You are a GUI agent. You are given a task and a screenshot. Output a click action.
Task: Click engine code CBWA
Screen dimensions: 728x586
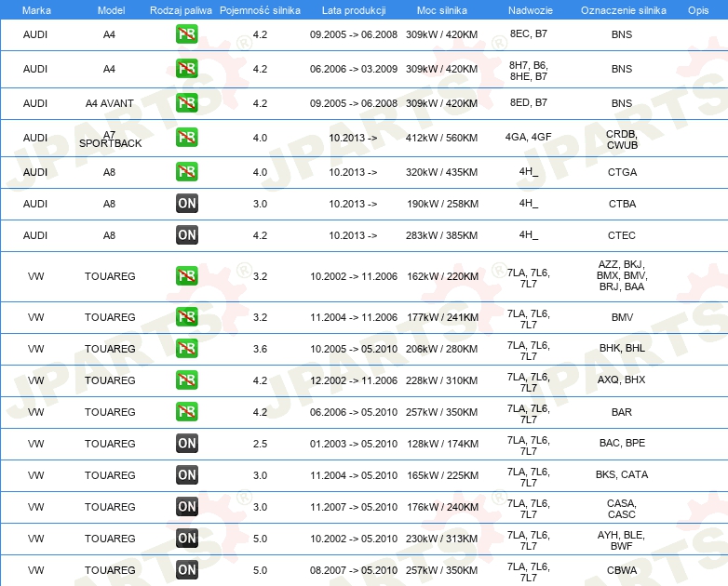(622, 570)
